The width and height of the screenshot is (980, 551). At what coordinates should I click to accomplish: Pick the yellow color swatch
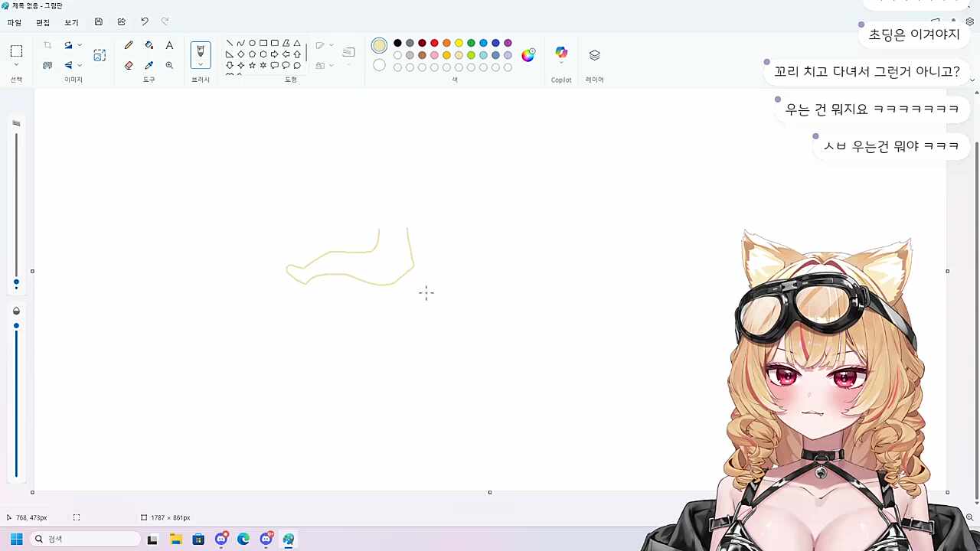point(459,43)
